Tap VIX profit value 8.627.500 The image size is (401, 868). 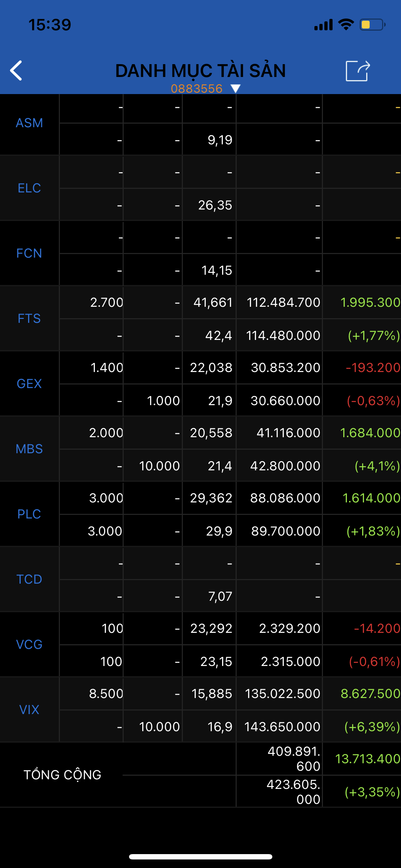[370, 694]
